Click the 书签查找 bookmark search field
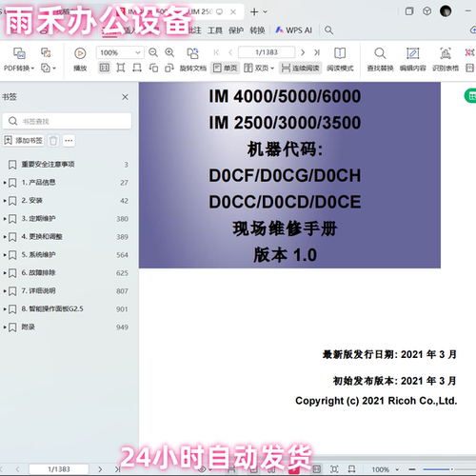 (67, 121)
